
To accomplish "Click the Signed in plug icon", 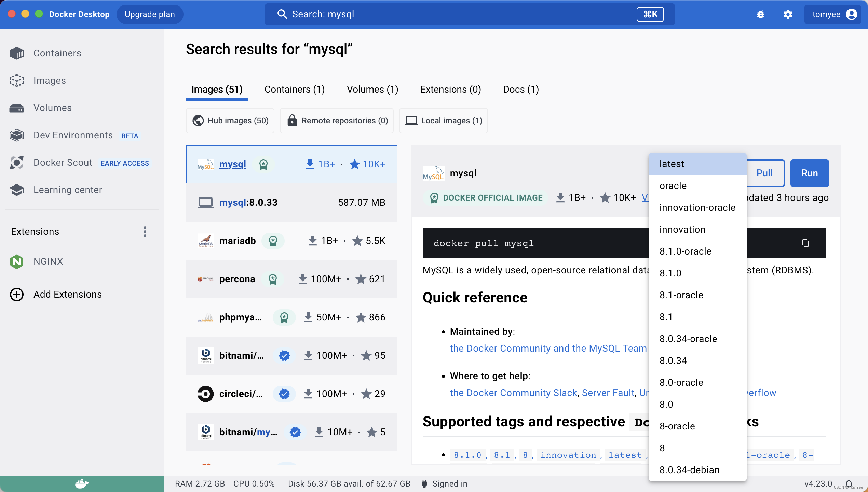I will pyautogui.click(x=424, y=483).
